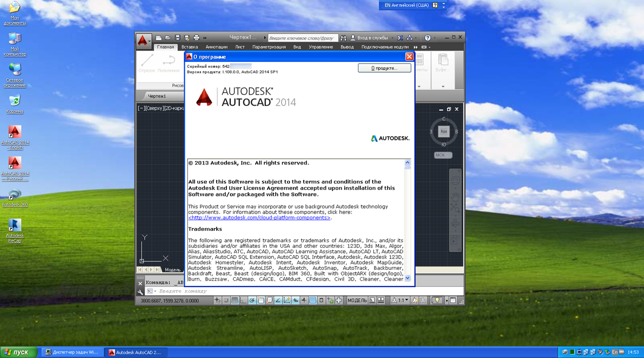The width and height of the screenshot is (644, 358).
Task: Toggle Polar Tracking in status bar
Action: (x=252, y=300)
